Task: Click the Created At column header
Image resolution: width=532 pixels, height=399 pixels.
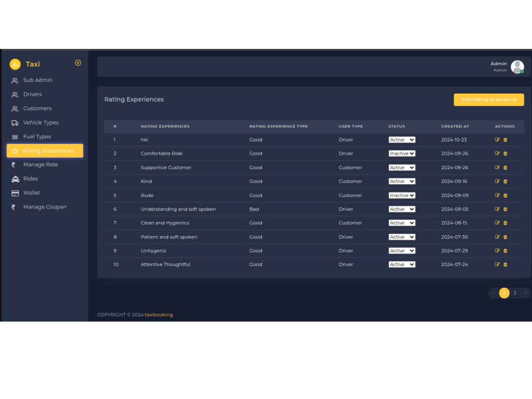Action: [455, 126]
